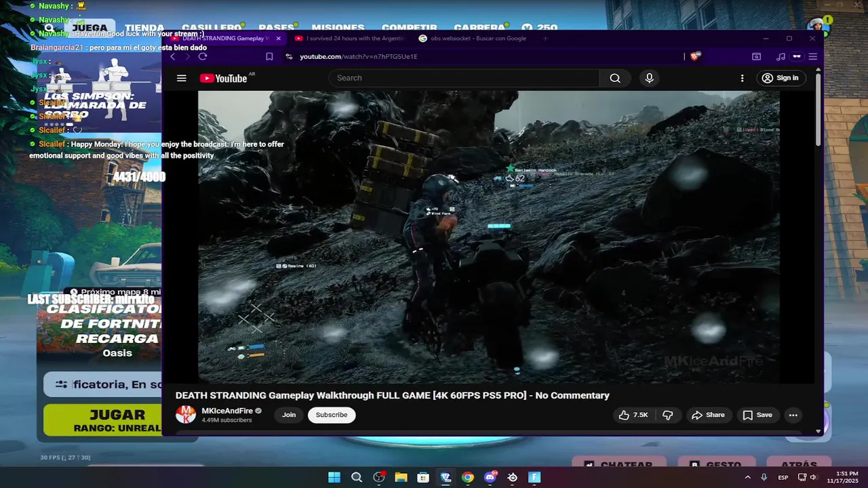Open the Brave Shields lion icon
This screenshot has width=868, height=488.
694,56
